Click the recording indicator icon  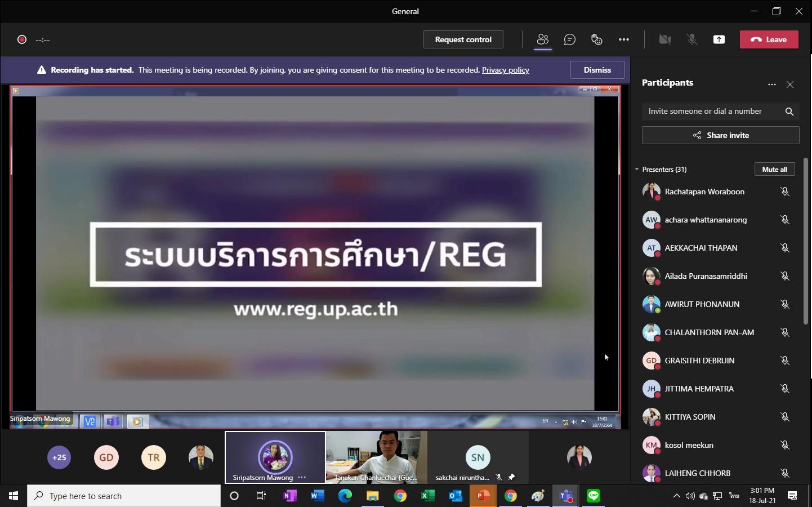pyautogui.click(x=22, y=39)
